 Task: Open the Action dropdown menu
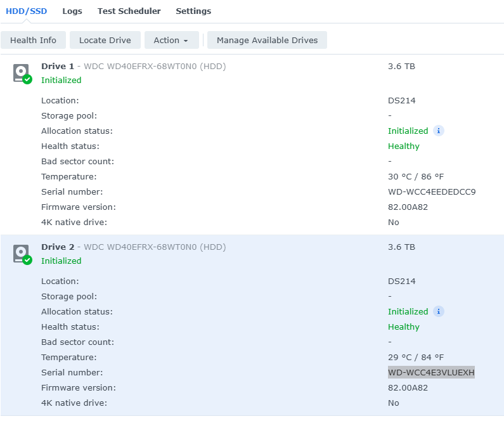click(x=171, y=40)
